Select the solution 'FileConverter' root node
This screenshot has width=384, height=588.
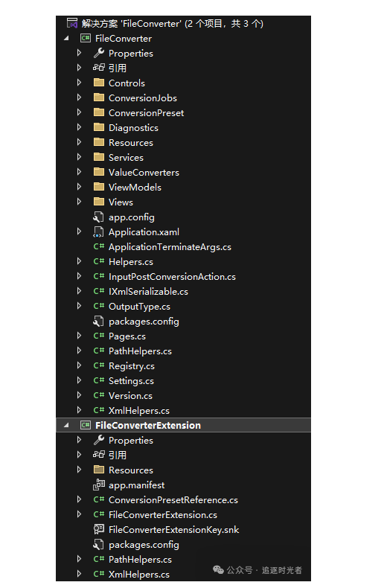(173, 24)
